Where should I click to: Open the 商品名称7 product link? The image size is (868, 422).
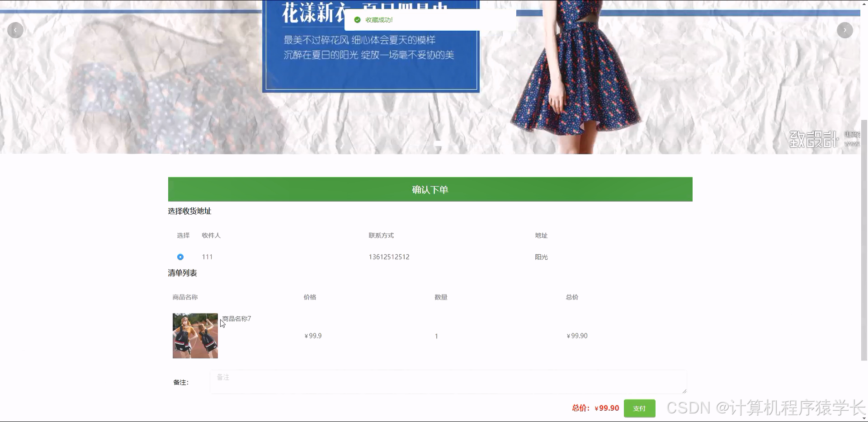(x=236, y=319)
